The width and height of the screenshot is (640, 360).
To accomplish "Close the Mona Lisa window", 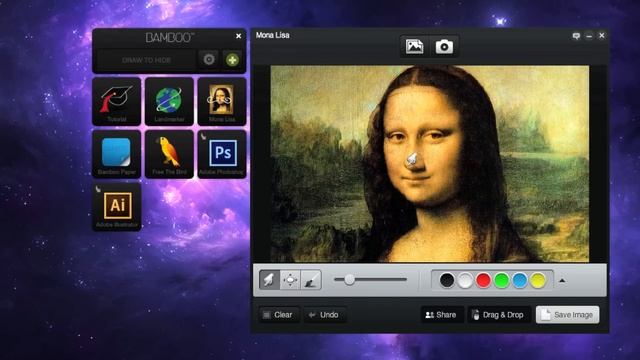I will pyautogui.click(x=602, y=36).
